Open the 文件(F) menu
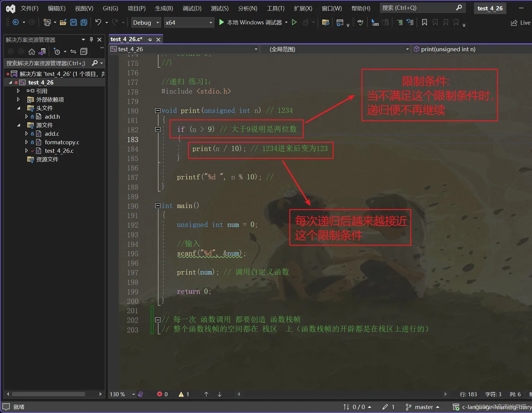Viewport: 532px width, 413px height. 29,8
